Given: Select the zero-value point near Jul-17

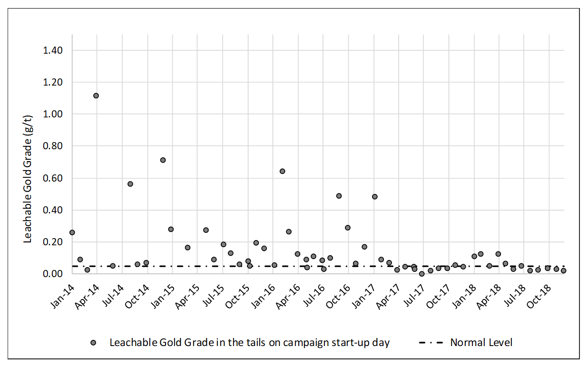Looking at the screenshot, I should 421,274.
